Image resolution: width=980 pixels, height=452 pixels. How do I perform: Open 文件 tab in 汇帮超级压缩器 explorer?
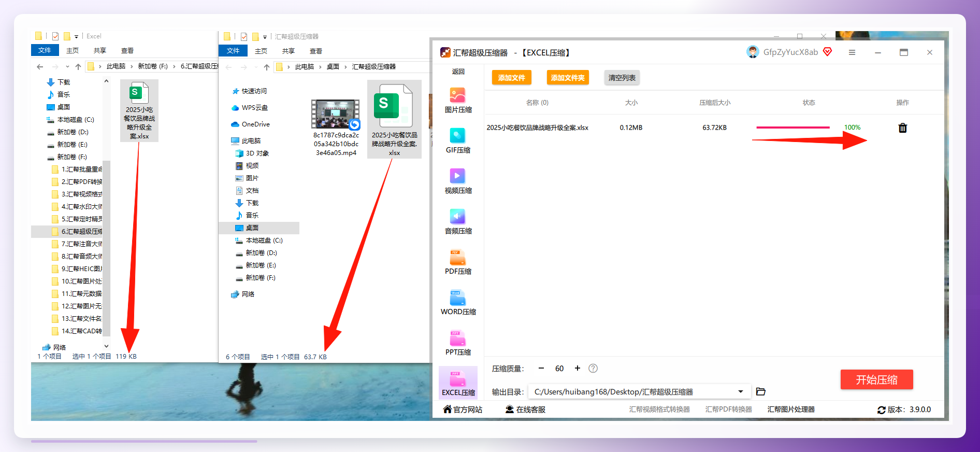click(233, 50)
